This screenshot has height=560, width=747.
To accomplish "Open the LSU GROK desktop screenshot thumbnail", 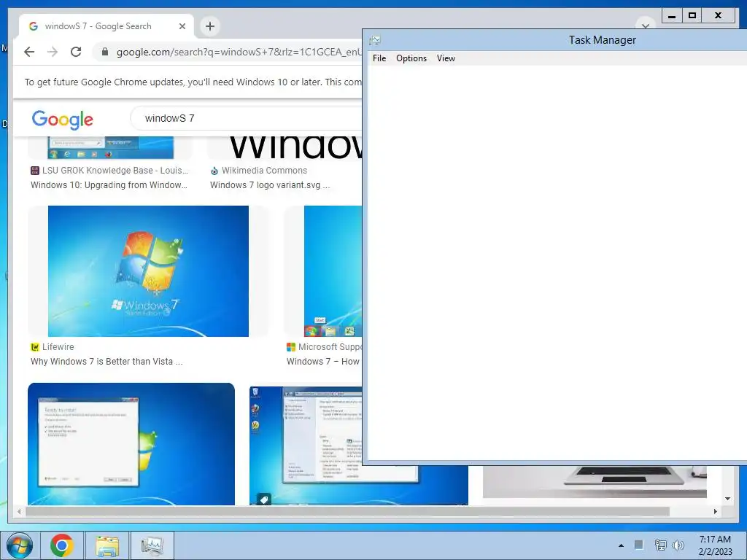I will pyautogui.click(x=110, y=147).
